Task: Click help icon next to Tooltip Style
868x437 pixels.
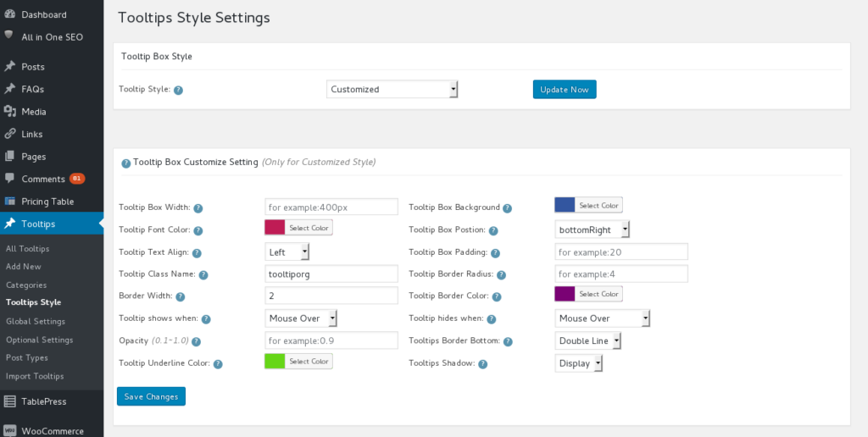Action: pyautogui.click(x=179, y=90)
